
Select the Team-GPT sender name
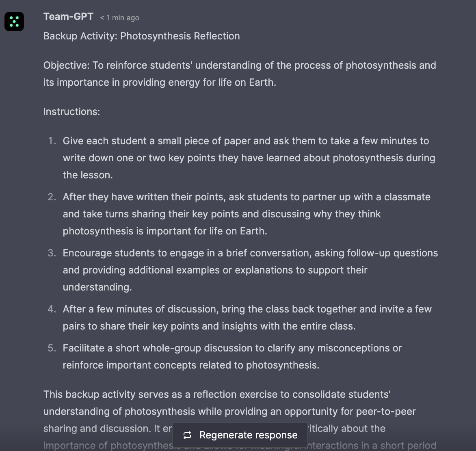click(x=68, y=17)
